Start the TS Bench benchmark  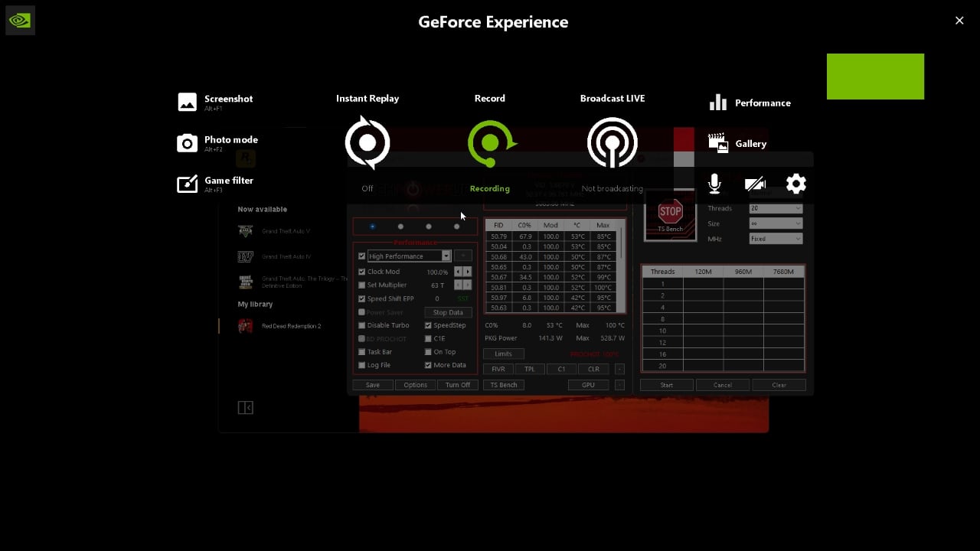tap(667, 385)
